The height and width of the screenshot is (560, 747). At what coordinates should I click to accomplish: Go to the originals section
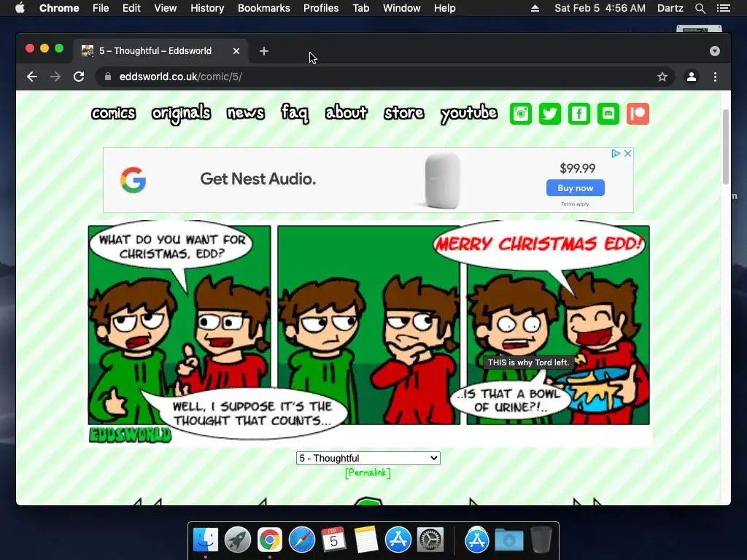tap(181, 113)
